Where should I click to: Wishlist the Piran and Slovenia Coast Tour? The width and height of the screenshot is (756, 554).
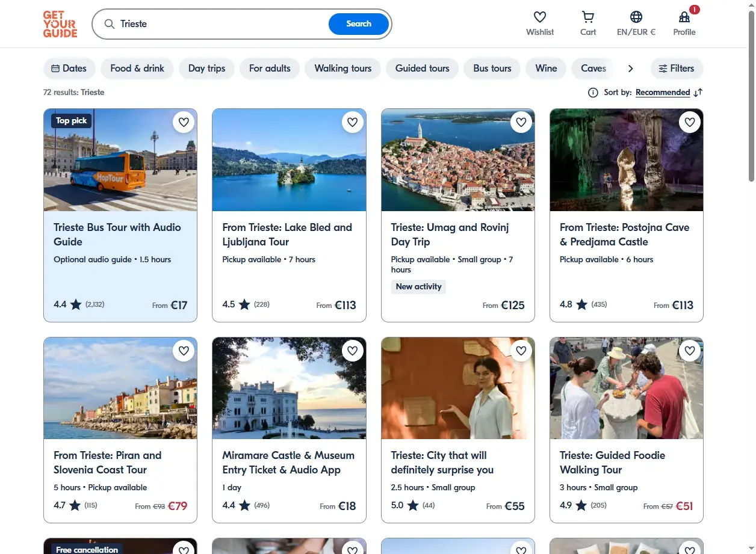184,350
